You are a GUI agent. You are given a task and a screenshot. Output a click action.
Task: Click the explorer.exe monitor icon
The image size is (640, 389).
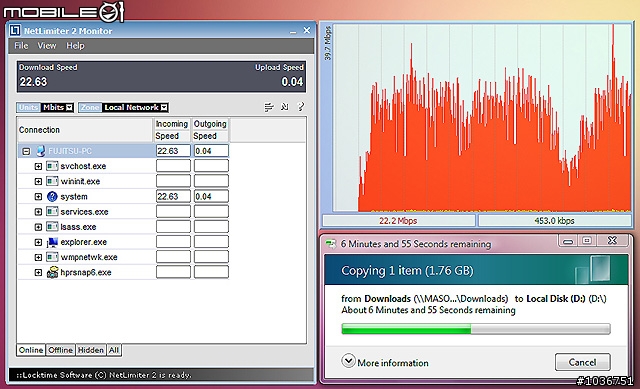pos(52,242)
